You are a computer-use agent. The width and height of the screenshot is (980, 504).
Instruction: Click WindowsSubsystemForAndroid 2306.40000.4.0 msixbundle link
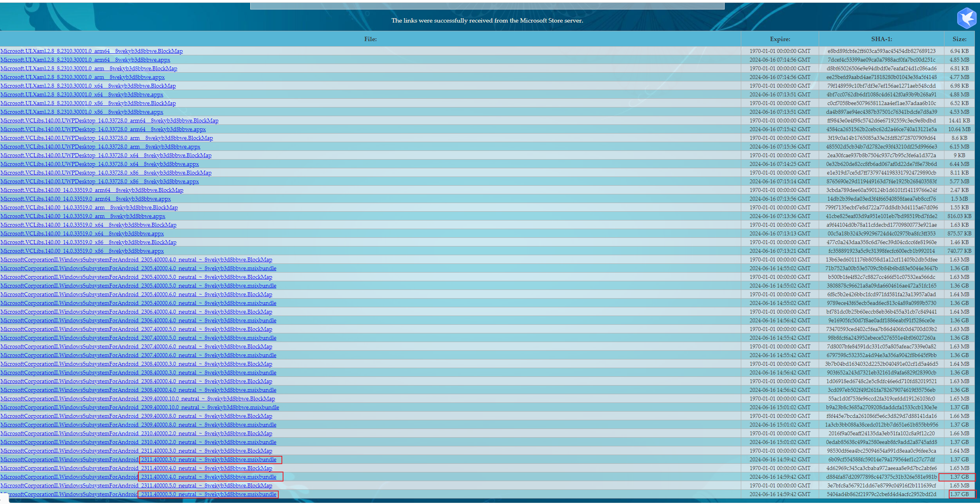click(138, 320)
